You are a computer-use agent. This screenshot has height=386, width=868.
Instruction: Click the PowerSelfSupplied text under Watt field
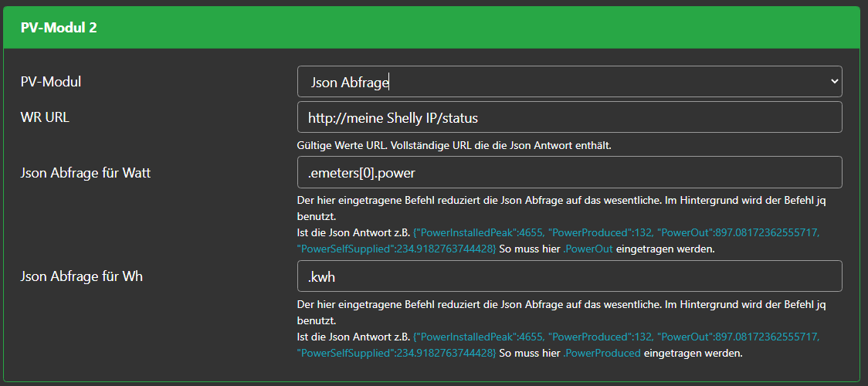[396, 249]
